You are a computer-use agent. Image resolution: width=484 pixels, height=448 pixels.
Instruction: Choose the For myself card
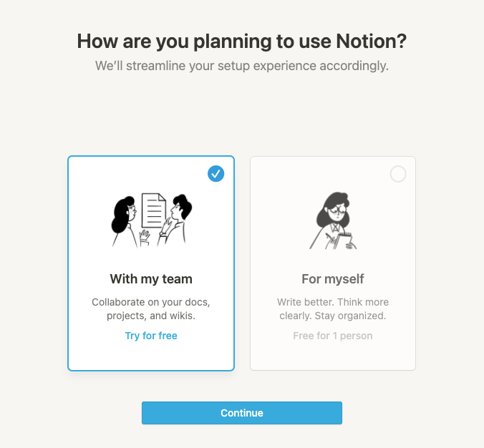[x=333, y=263]
